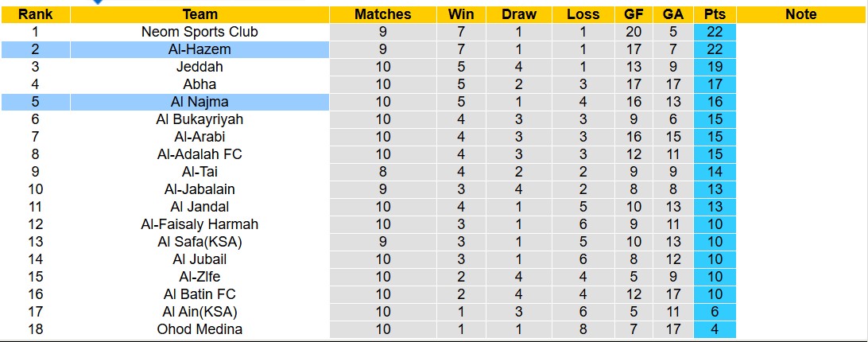Select the Draw column header
This screenshot has width=868, height=342.
[519, 14]
